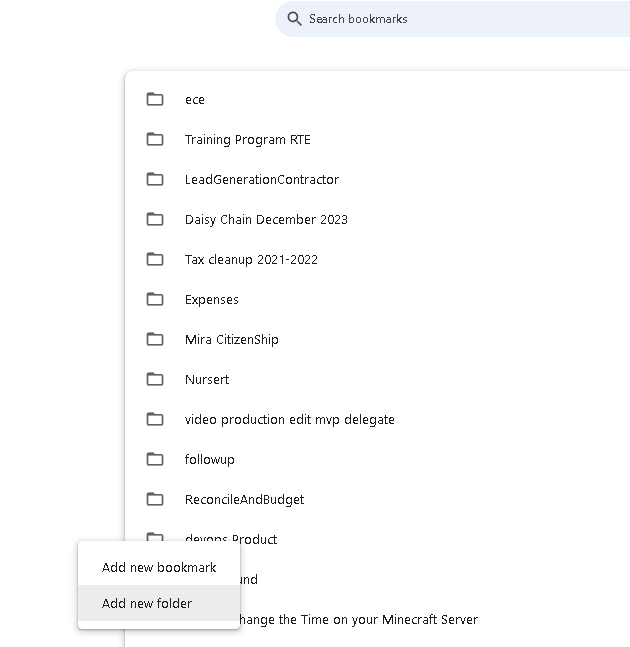The height and width of the screenshot is (647, 630).
Task: Select the ece folder name
Action: coord(195,100)
